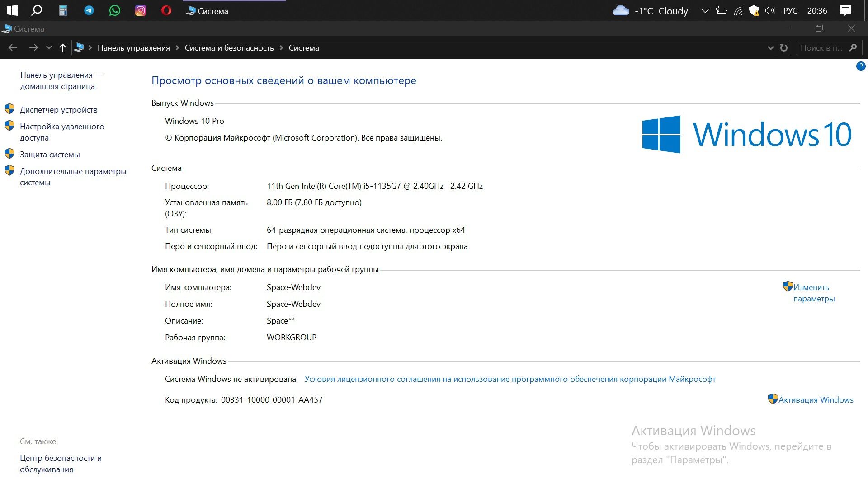Click shield icon beside Настройка удаленного доступа
The width and height of the screenshot is (868, 488).
[x=9, y=126]
